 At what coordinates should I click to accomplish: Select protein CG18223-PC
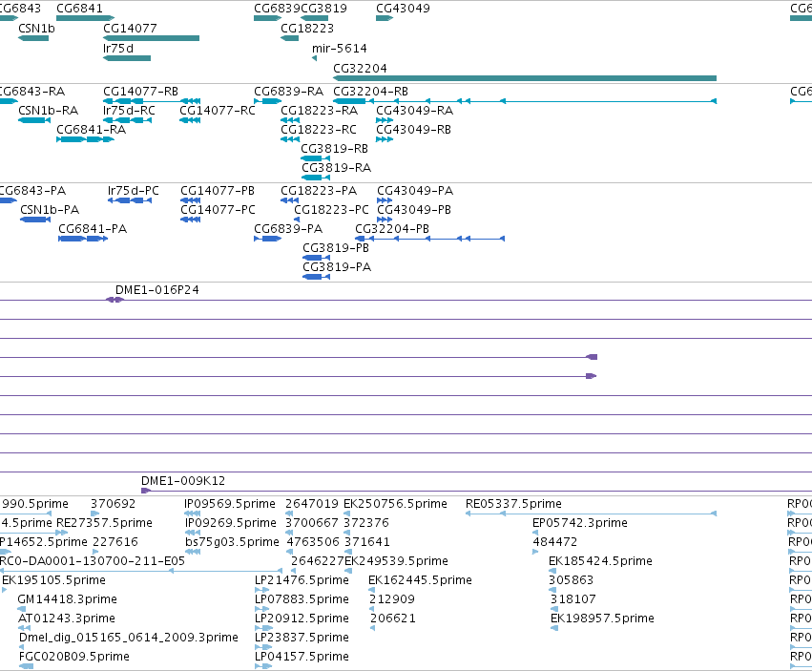tap(297, 220)
